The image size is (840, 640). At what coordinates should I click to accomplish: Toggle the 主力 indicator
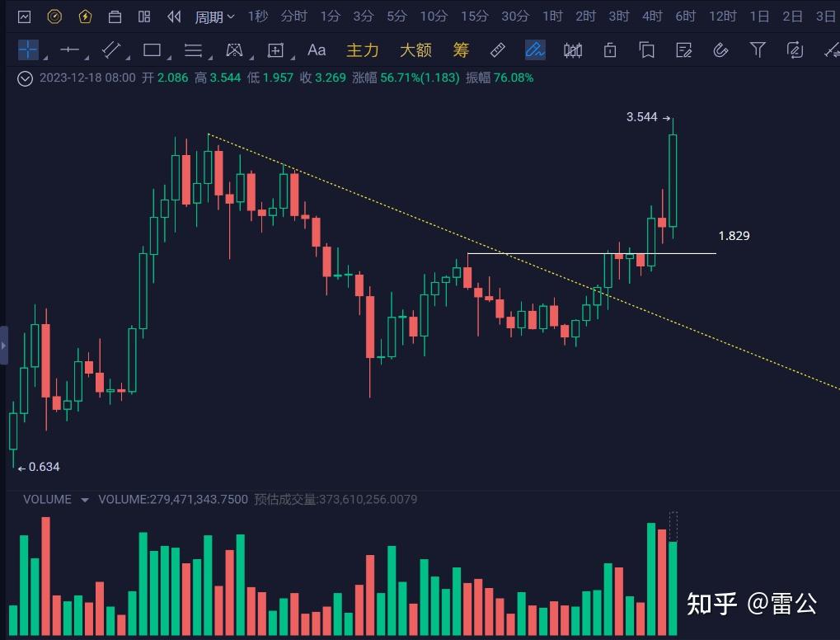[363, 49]
